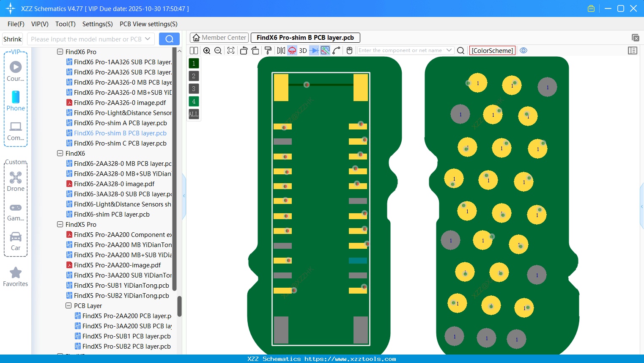
Task: Toggle the red highlight mode icon
Action: point(292,50)
